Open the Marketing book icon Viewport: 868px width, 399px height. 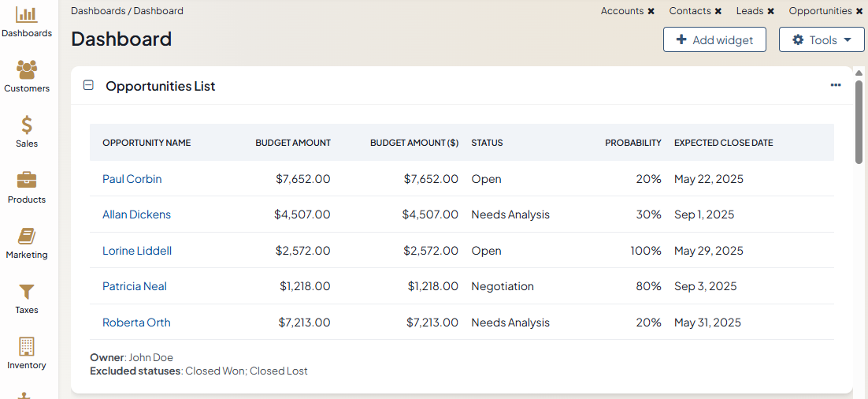[27, 236]
